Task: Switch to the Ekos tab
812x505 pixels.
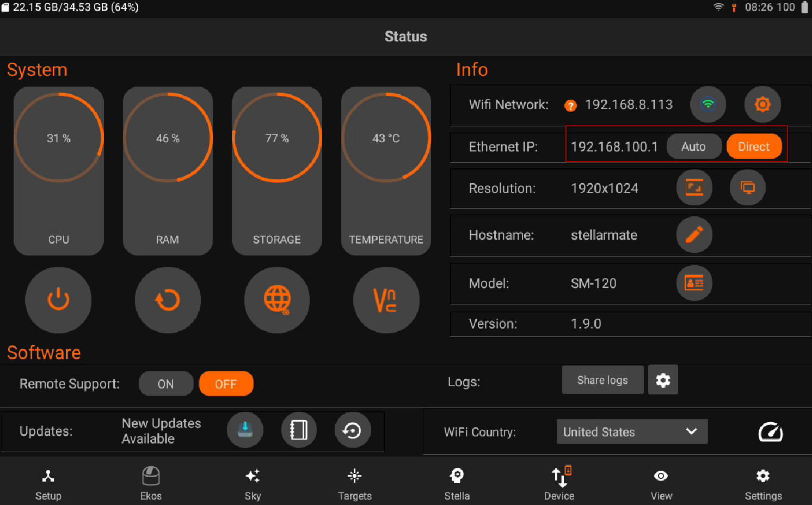Action: [x=151, y=483]
